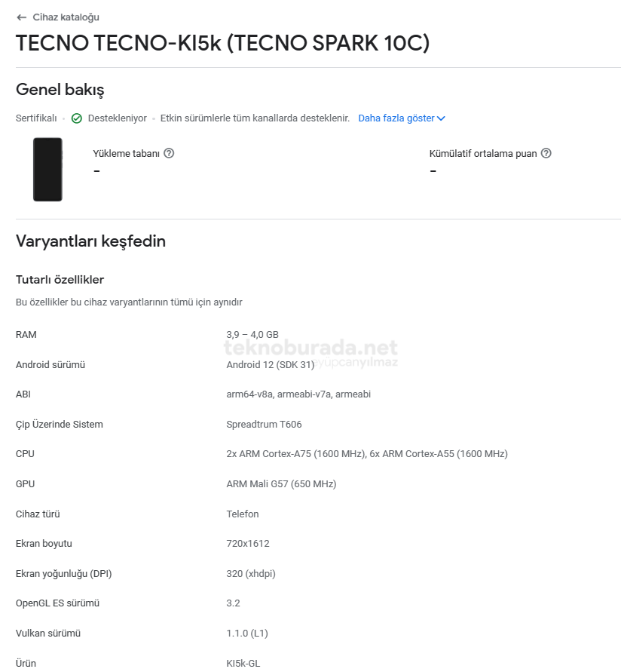Click the TECNO phone thumbnail image

[47, 170]
